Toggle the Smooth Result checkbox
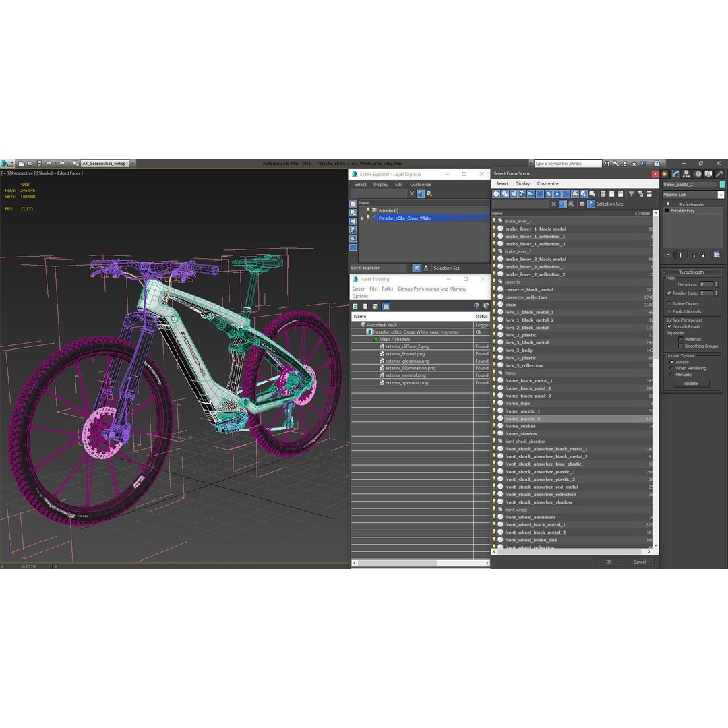The height and width of the screenshot is (728, 728). 669,326
